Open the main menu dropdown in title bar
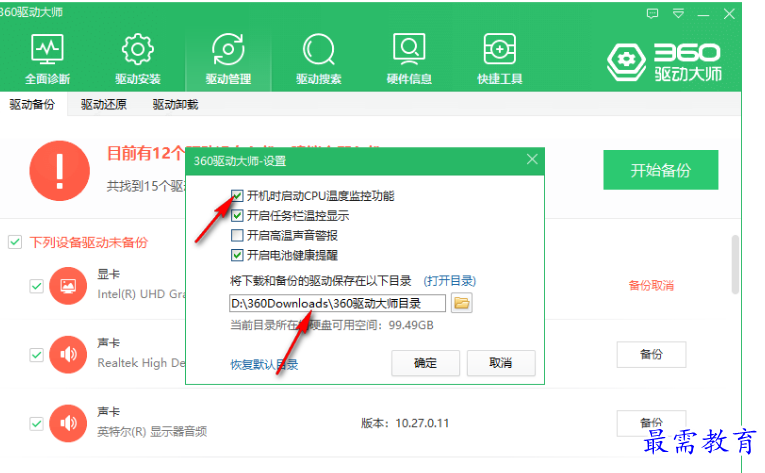The width and height of the screenshot is (765, 473). (678, 14)
